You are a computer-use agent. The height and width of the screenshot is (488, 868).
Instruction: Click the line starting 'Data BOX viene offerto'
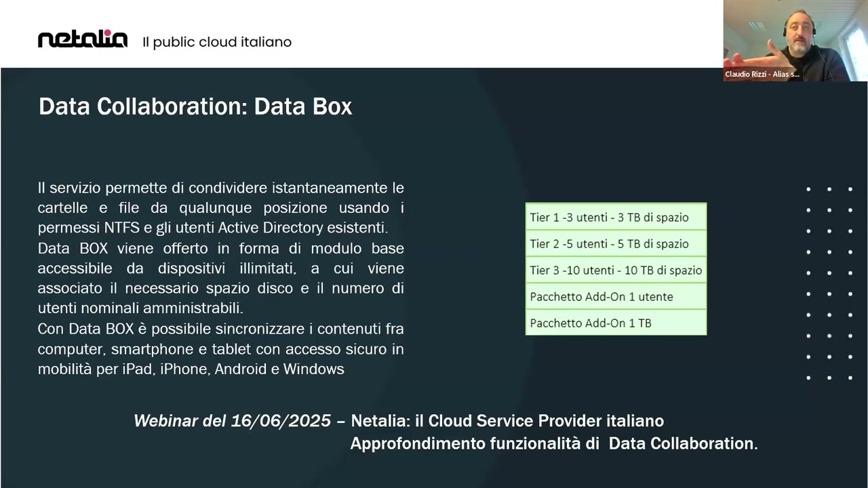221,248
